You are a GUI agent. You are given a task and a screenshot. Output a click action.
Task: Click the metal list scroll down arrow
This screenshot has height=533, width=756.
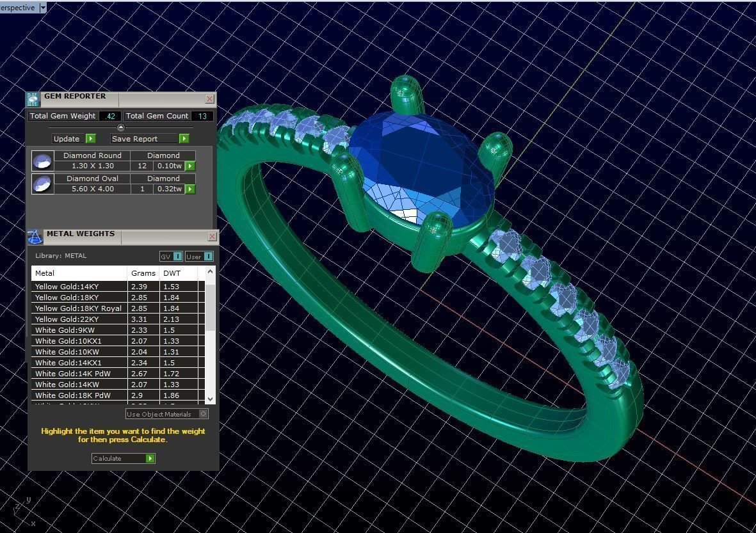tap(210, 399)
